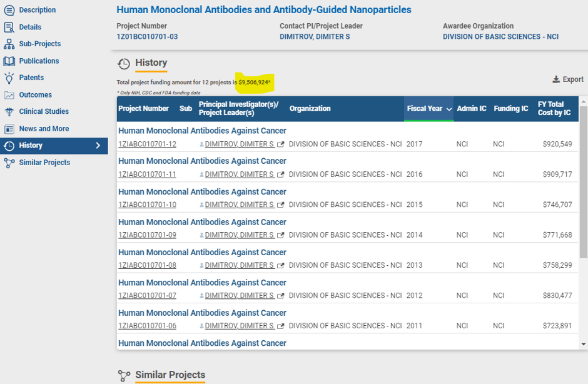The width and height of the screenshot is (588, 384).
Task: Click the page title Human Monoclonal Antibodies and Nanoparticles
Action: pyautogui.click(x=263, y=10)
